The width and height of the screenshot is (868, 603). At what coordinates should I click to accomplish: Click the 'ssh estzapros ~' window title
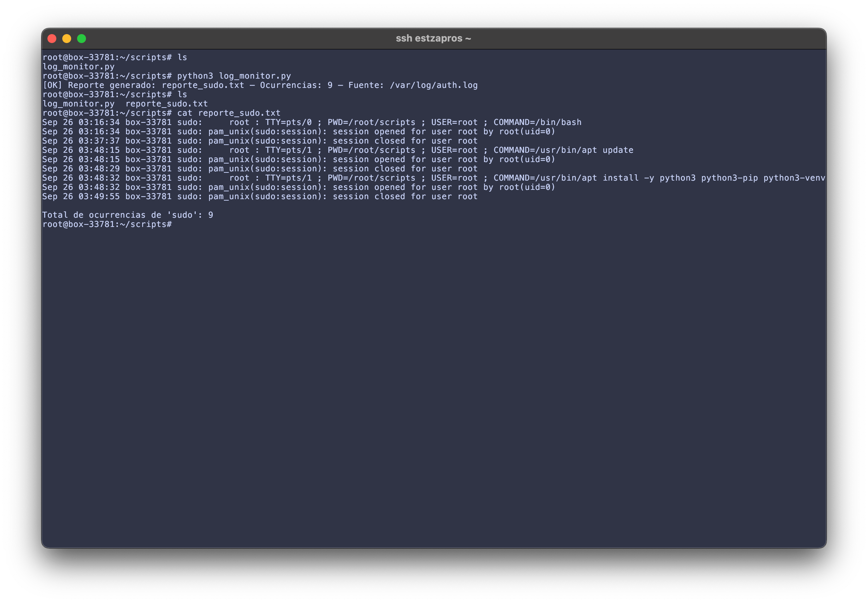coord(433,39)
